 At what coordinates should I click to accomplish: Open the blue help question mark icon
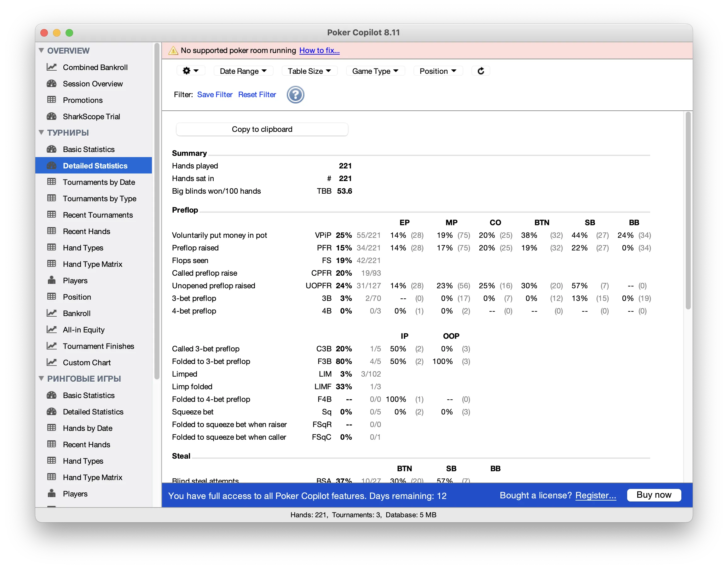[295, 94]
